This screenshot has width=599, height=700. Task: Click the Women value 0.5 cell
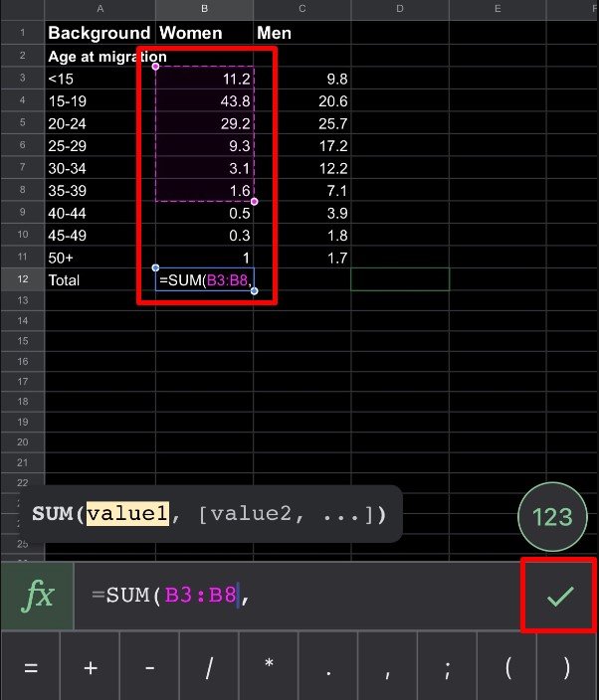pyautogui.click(x=205, y=213)
